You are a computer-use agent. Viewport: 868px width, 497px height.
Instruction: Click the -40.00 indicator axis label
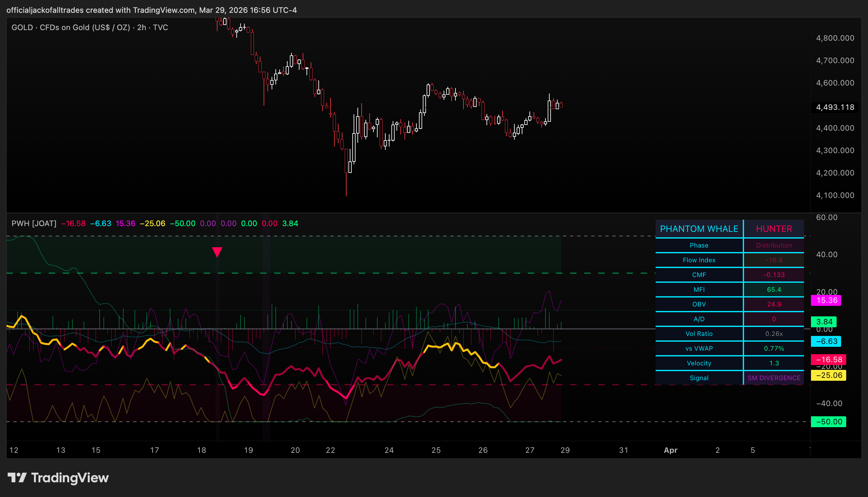pos(829,403)
